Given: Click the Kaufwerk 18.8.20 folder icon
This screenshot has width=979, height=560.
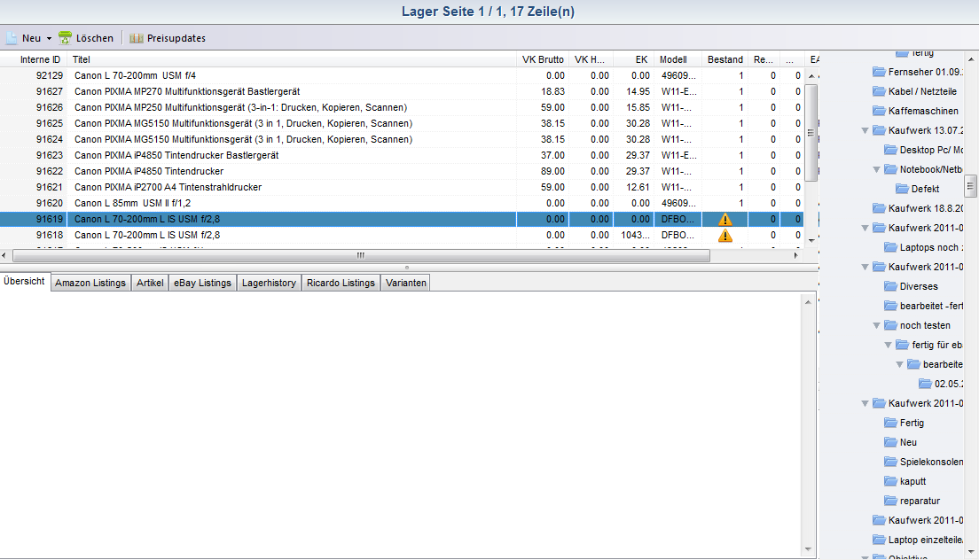Looking at the screenshot, I should pos(879,208).
